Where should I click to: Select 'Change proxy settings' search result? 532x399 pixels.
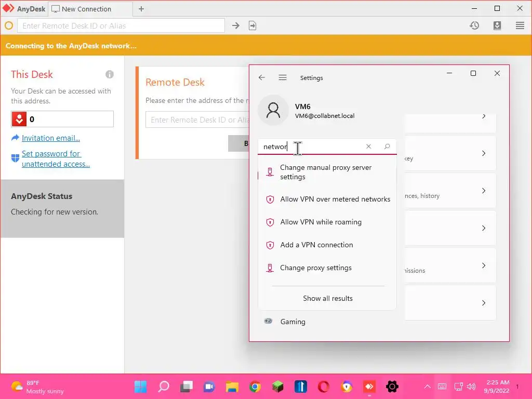[x=327, y=268]
